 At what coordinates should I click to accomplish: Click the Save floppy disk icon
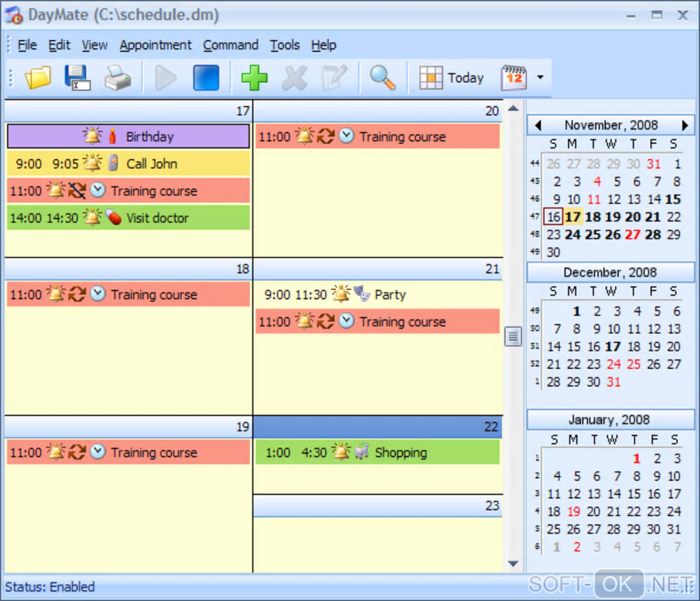tap(77, 78)
